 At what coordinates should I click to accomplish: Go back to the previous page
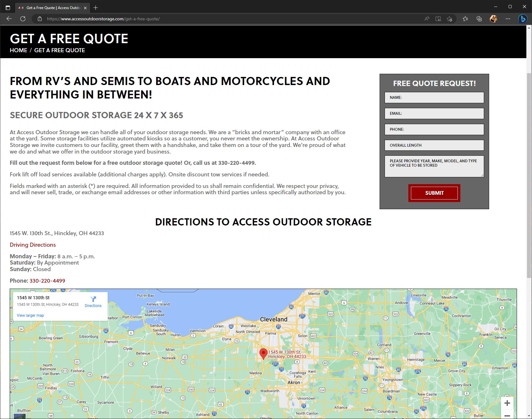(x=9, y=19)
